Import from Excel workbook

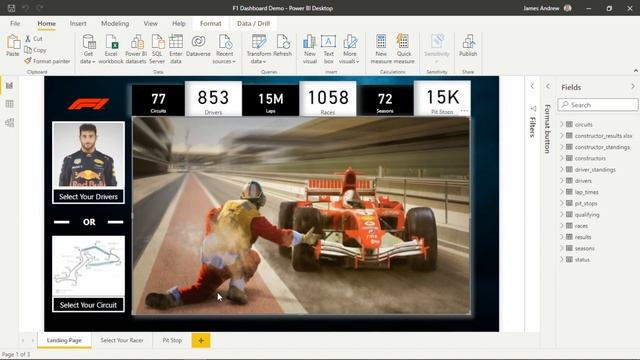[111, 49]
